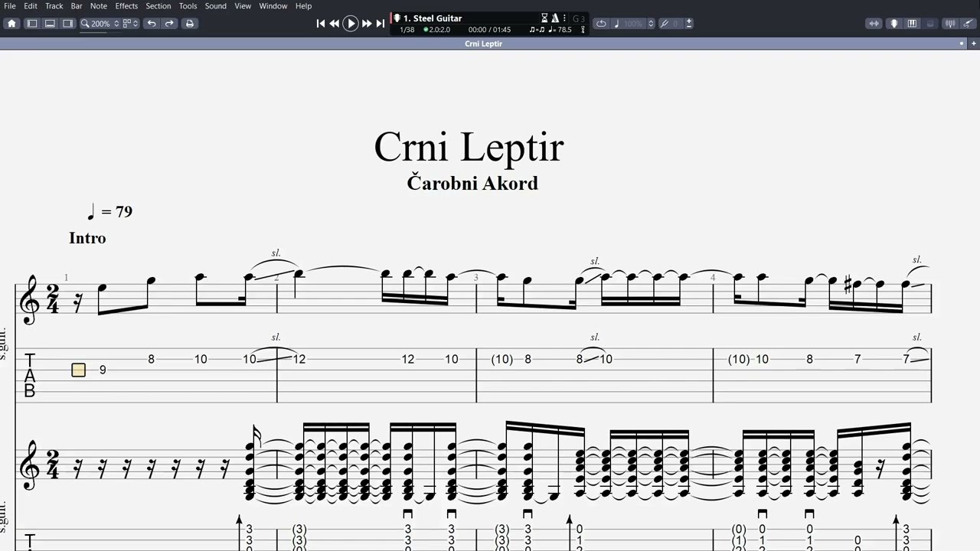
Task: Open the Sound menu
Action: pos(215,6)
